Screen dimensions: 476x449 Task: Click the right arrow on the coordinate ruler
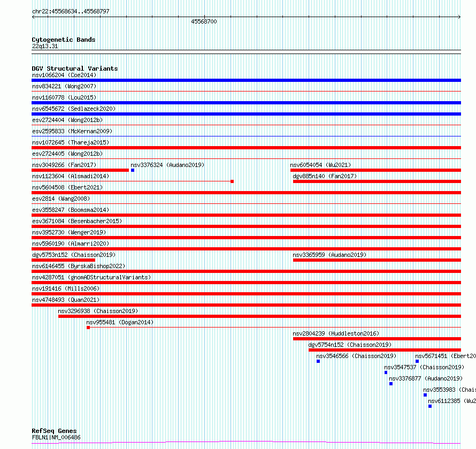pos(459,17)
